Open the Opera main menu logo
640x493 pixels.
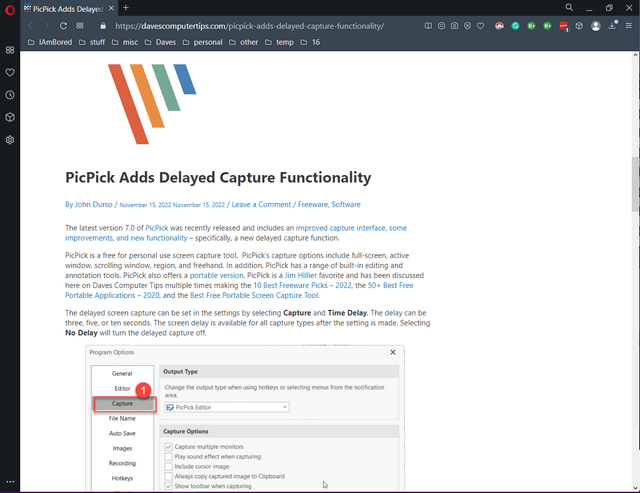(10, 10)
